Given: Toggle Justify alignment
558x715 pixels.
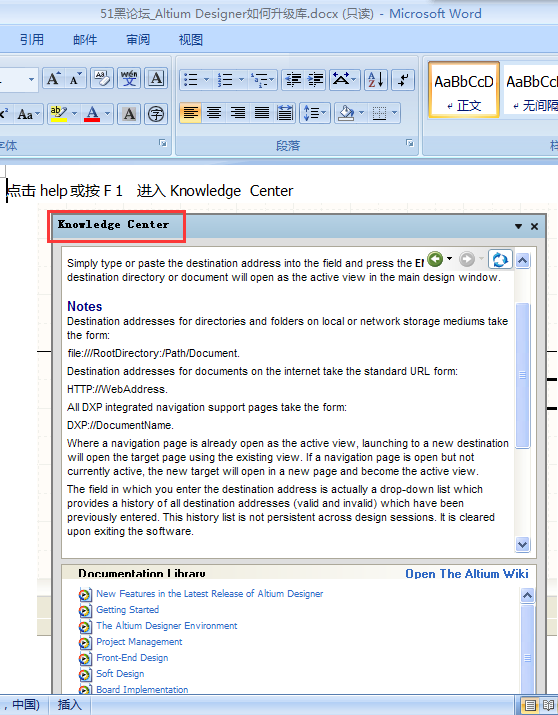Looking at the screenshot, I should click(262, 113).
